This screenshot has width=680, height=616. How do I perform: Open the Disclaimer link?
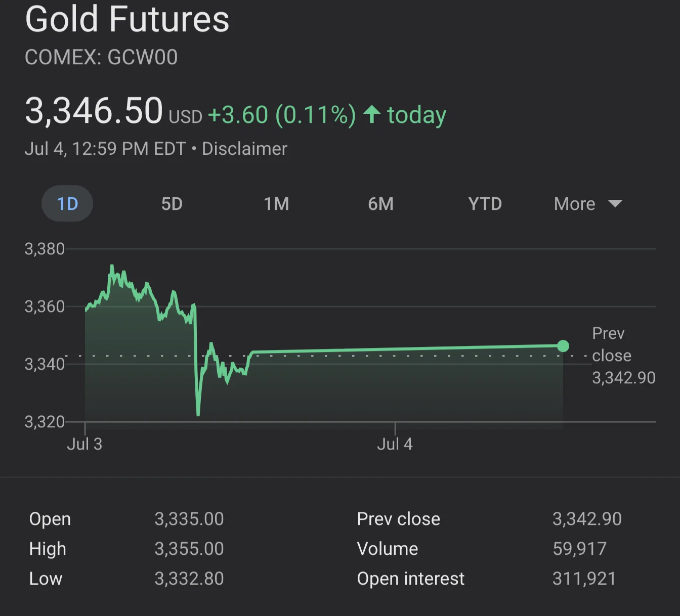(x=244, y=149)
